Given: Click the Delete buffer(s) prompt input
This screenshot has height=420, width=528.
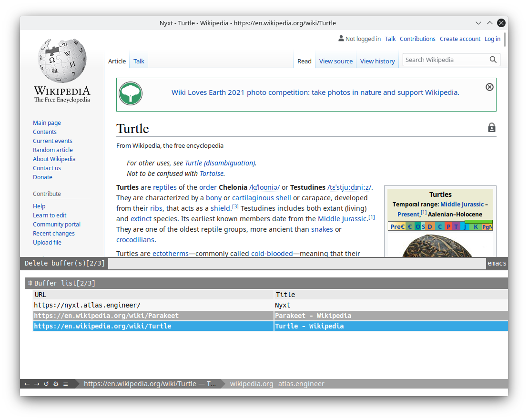Looking at the screenshot, I should (297, 263).
